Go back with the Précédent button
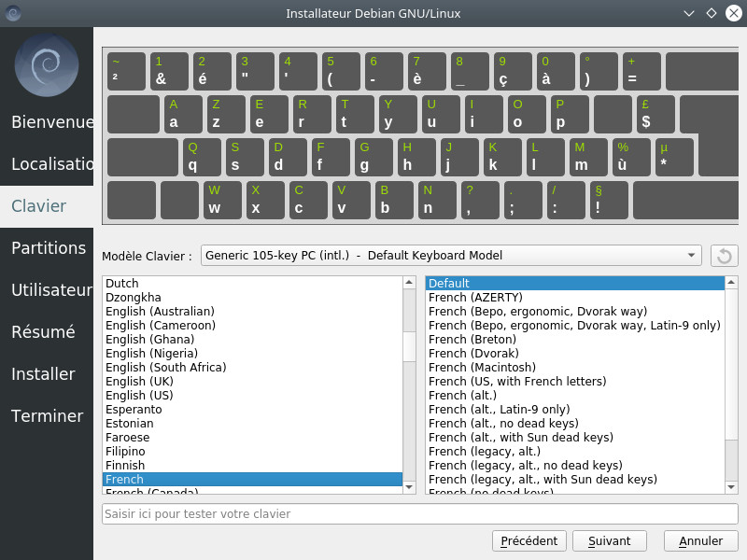This screenshot has width=747, height=560. [529, 540]
